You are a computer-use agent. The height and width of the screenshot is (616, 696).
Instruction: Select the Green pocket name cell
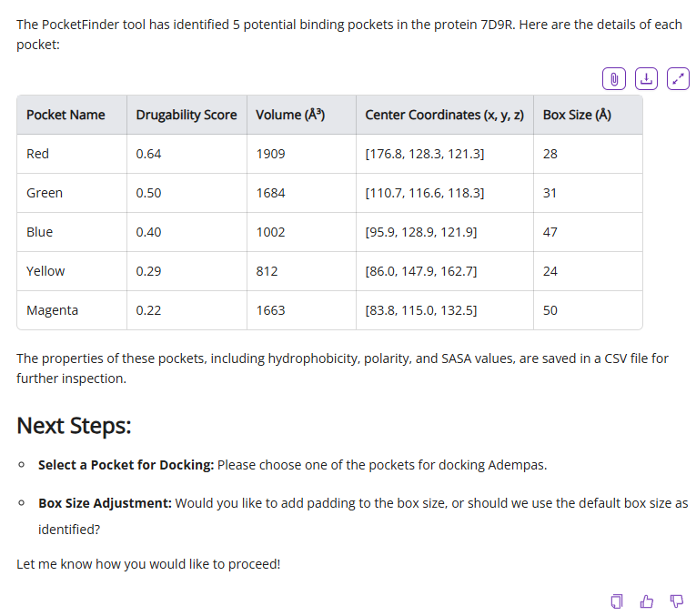pyautogui.click(x=45, y=193)
